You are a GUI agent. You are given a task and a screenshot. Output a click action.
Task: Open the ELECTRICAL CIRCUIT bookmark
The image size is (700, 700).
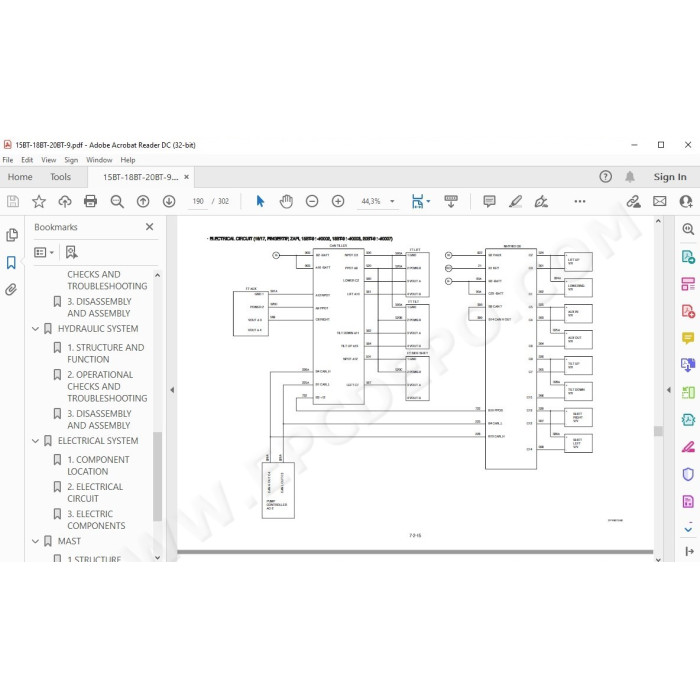95,492
